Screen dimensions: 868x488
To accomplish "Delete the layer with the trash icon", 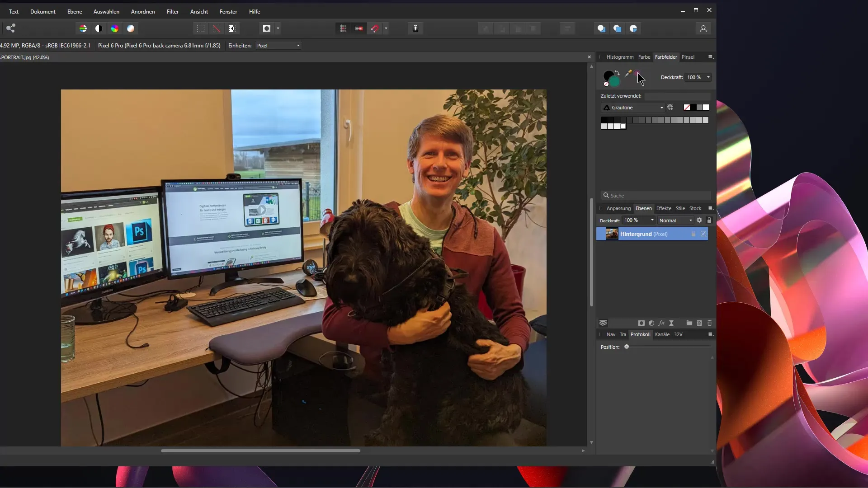I will point(709,323).
